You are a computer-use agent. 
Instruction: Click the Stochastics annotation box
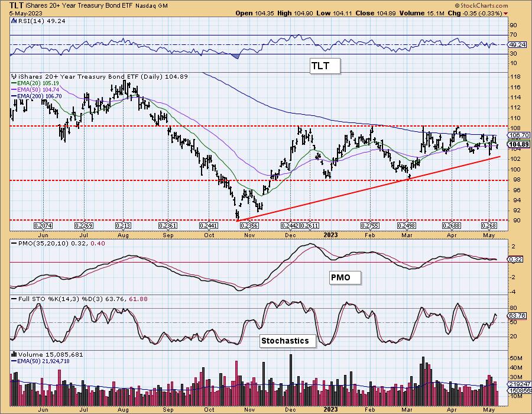pyautogui.click(x=288, y=341)
